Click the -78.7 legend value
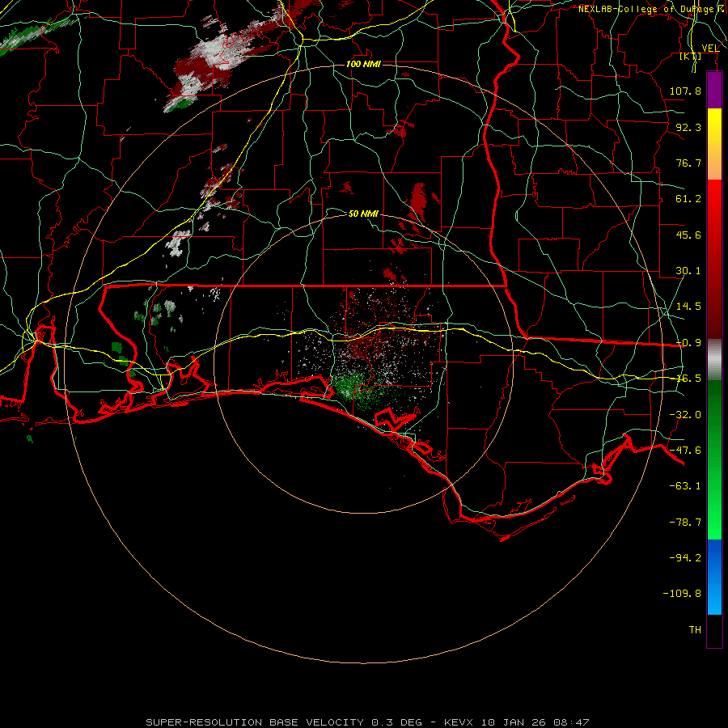The width and height of the screenshot is (728, 728). tap(685, 523)
